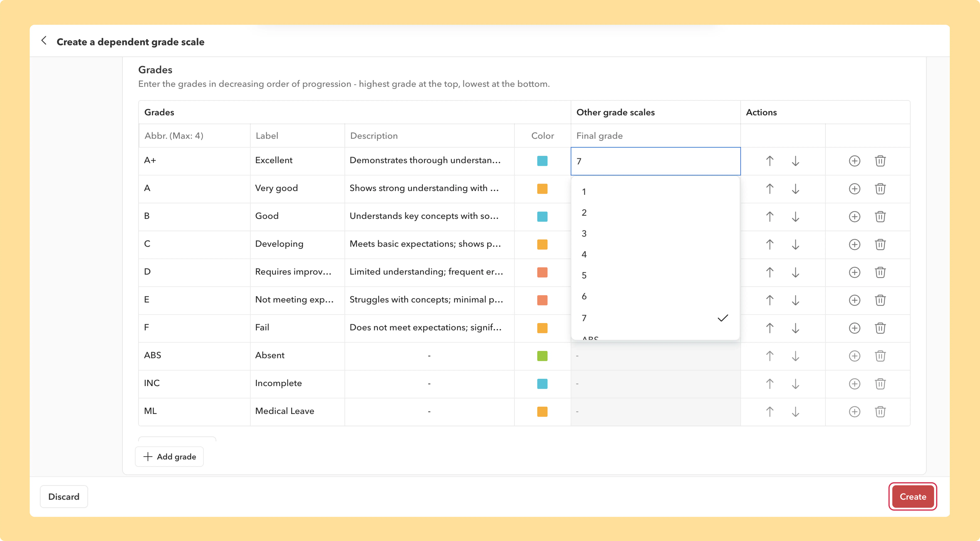Delete the Requires improvement row
This screenshot has width=980, height=541.
pyautogui.click(x=880, y=272)
